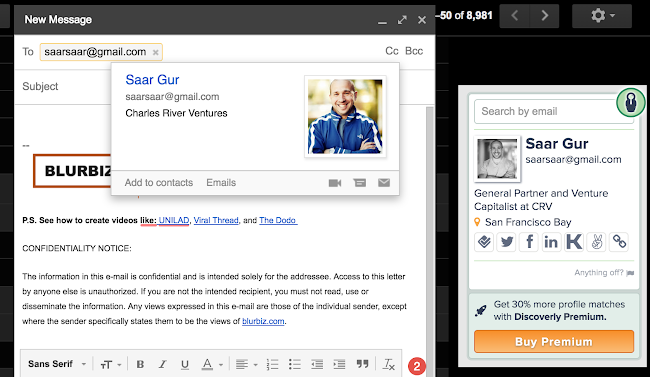Open Saar Gur's LinkedIn profile icon
The width and height of the screenshot is (650, 377).
coord(551,242)
